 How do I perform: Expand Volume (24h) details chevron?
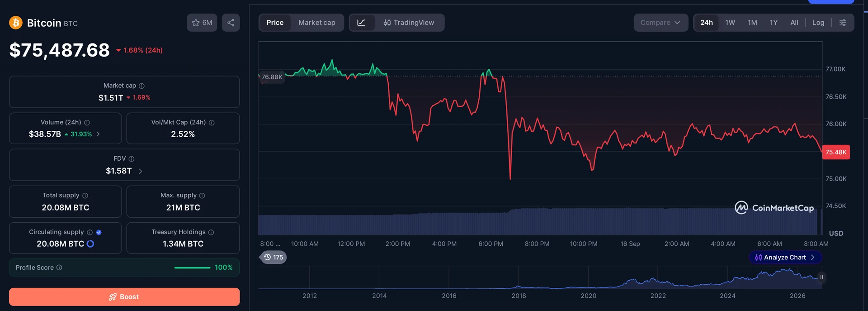click(98, 134)
